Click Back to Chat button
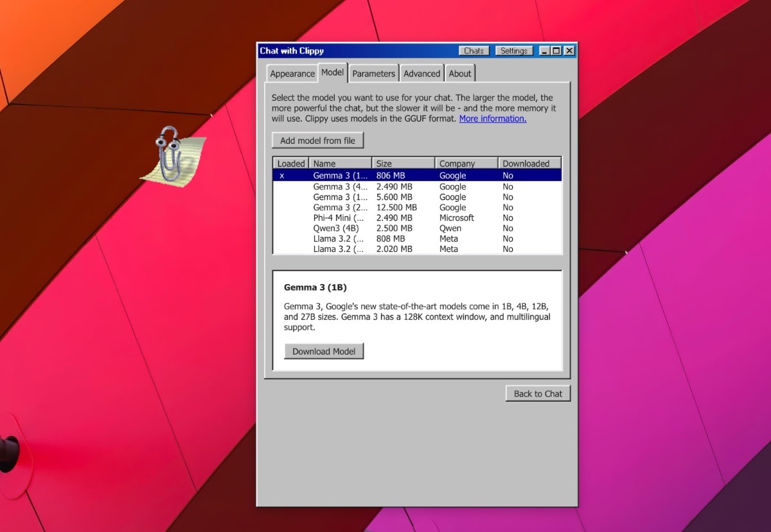Screen dimensions: 771x532 click(x=538, y=394)
